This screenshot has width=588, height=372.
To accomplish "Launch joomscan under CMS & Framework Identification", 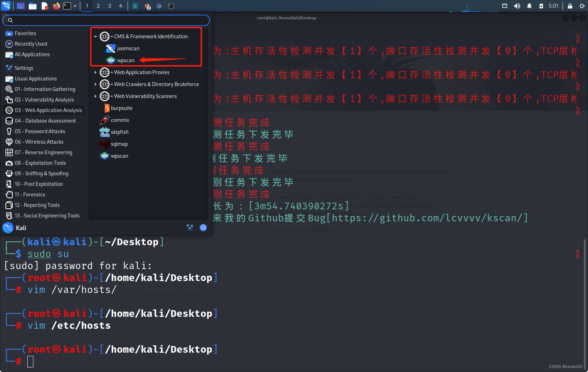I will (123, 48).
